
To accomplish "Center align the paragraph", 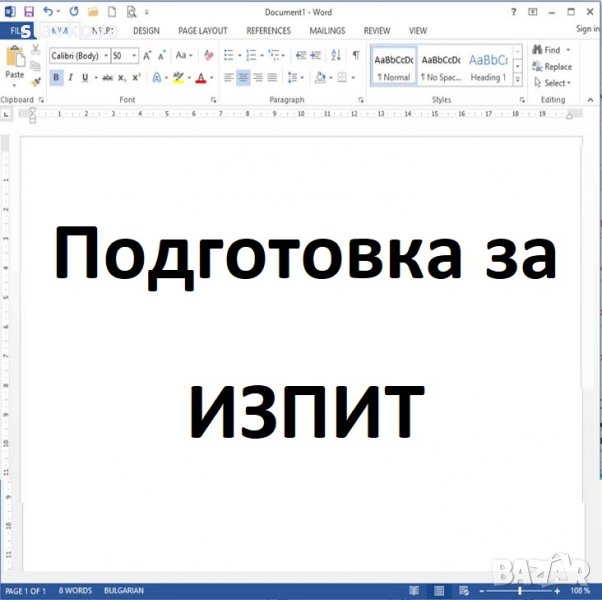I will tap(242, 78).
